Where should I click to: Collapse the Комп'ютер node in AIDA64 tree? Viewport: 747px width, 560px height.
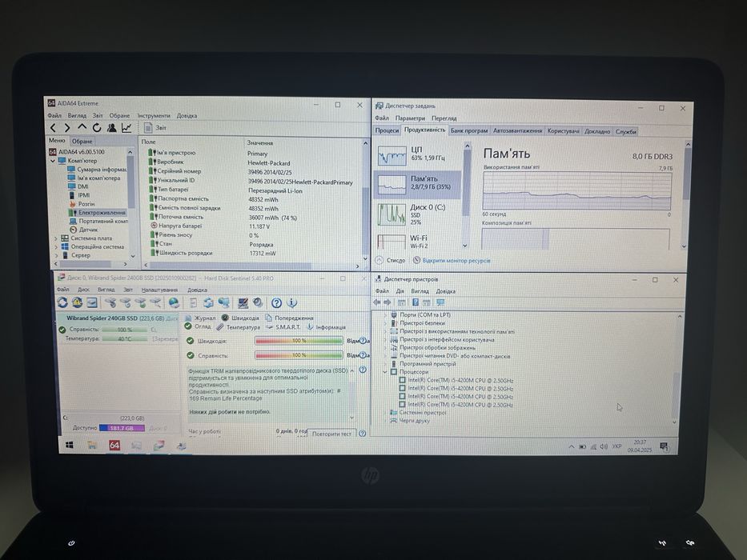[x=53, y=161]
